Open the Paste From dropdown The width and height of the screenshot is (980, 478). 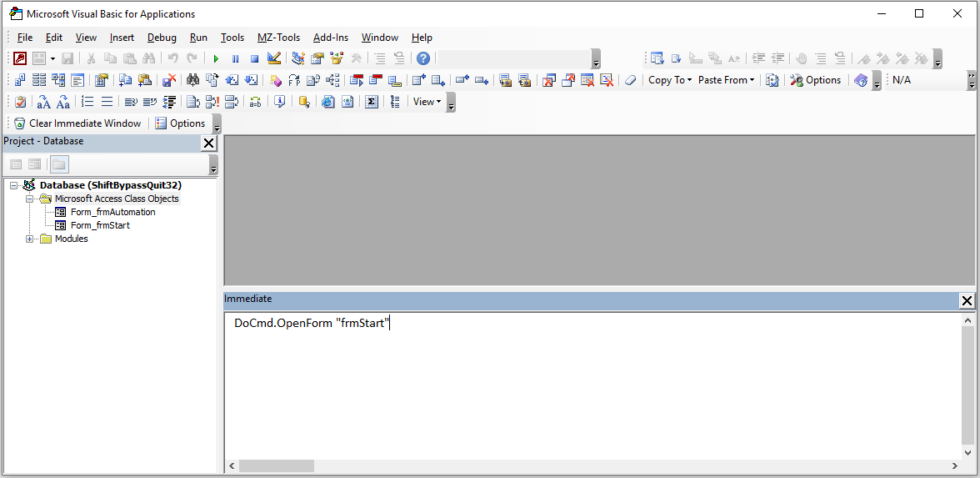pyautogui.click(x=727, y=80)
